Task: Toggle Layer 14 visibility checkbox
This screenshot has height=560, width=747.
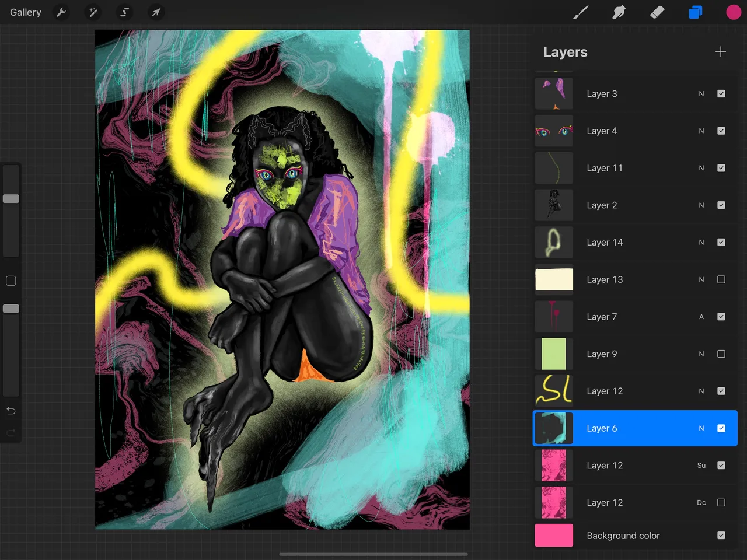Action: click(x=721, y=242)
